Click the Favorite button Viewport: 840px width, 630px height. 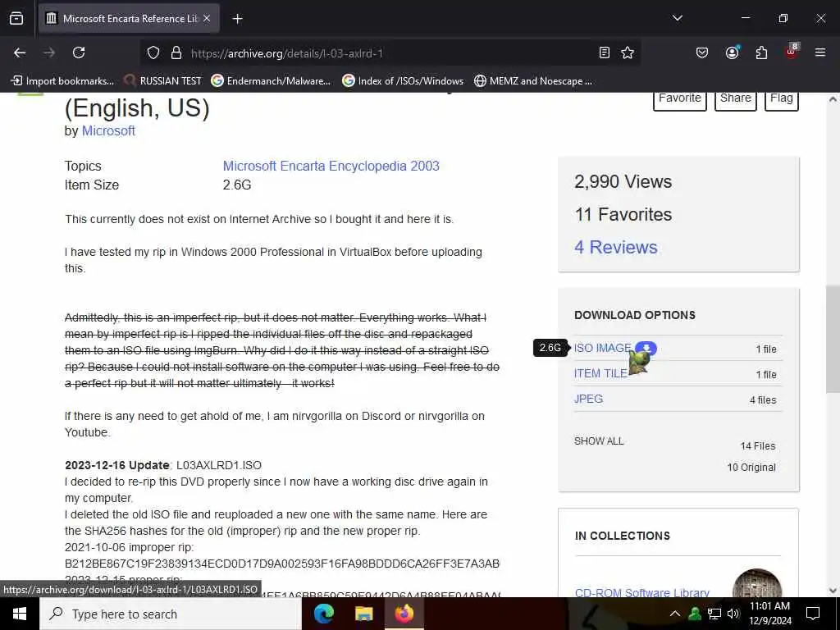point(680,100)
